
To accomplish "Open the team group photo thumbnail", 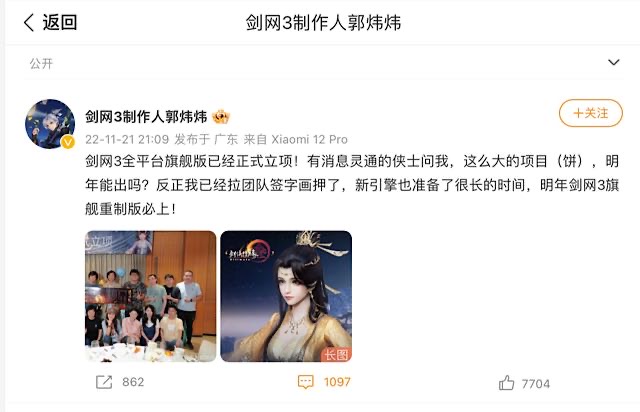I will coord(151,296).
